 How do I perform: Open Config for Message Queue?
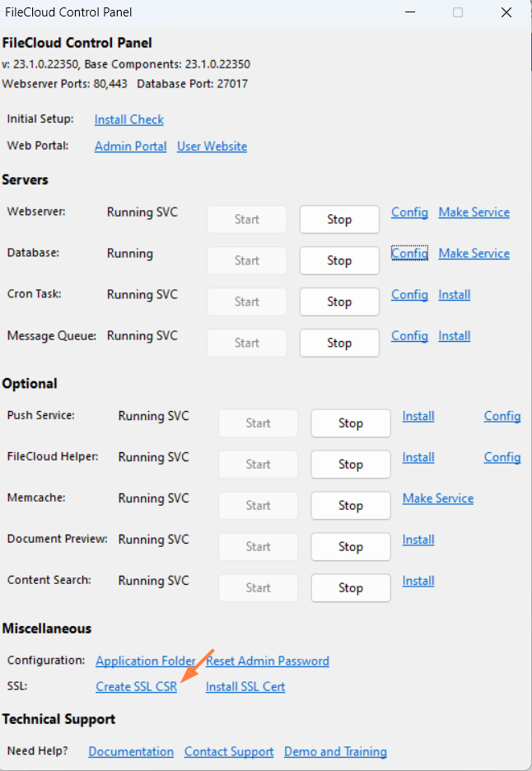(x=409, y=336)
